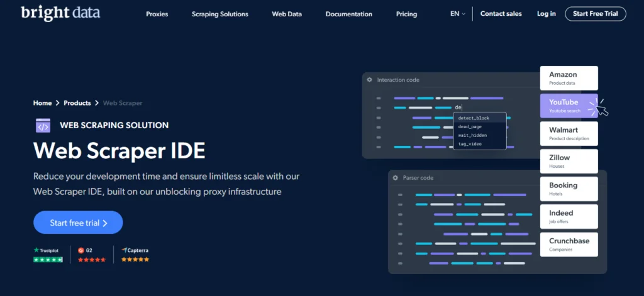
Task: Select tag_video autocomplete suggestion
Action: [480, 144]
